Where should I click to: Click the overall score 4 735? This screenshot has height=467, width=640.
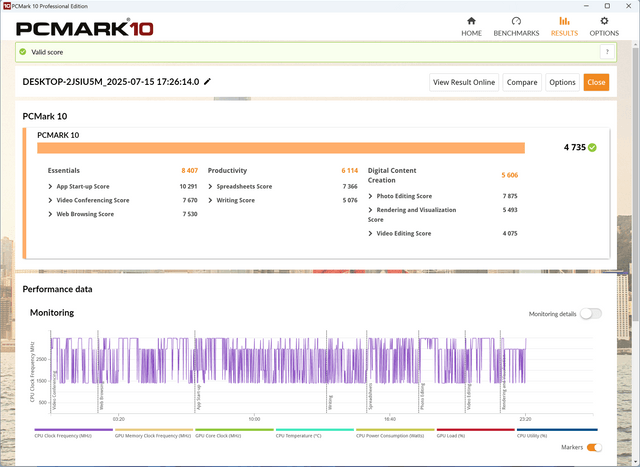(x=574, y=147)
